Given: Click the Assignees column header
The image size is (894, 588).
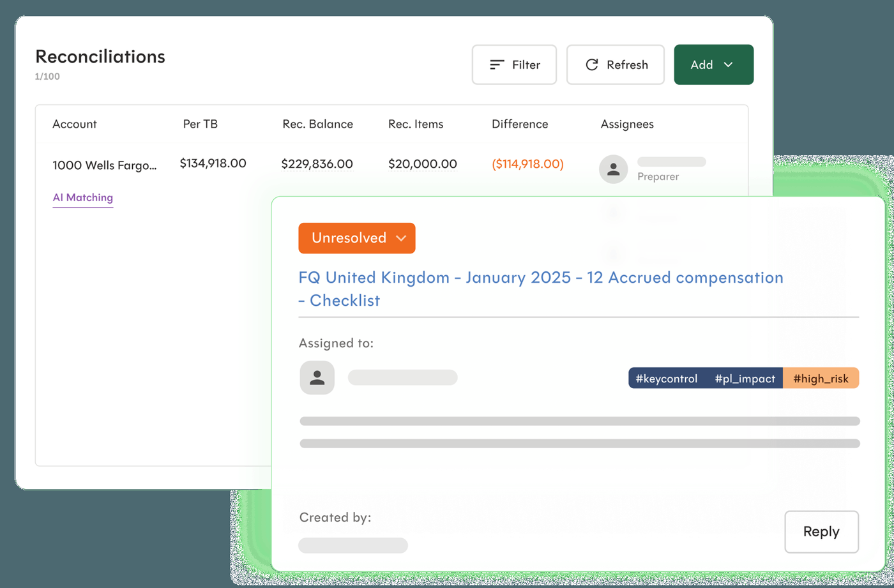Looking at the screenshot, I should click(627, 124).
